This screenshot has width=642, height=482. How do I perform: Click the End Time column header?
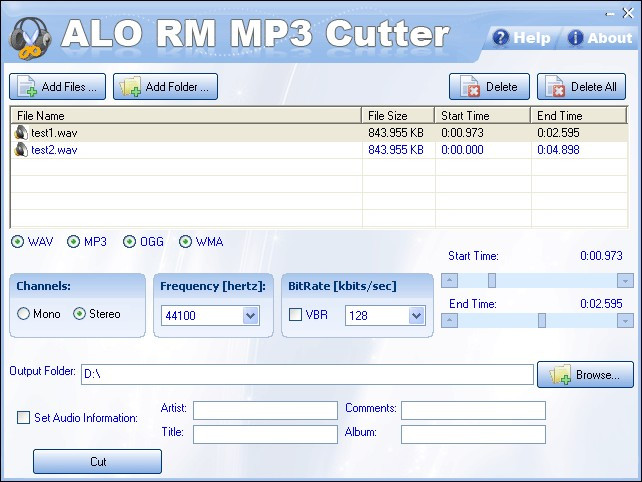point(579,115)
